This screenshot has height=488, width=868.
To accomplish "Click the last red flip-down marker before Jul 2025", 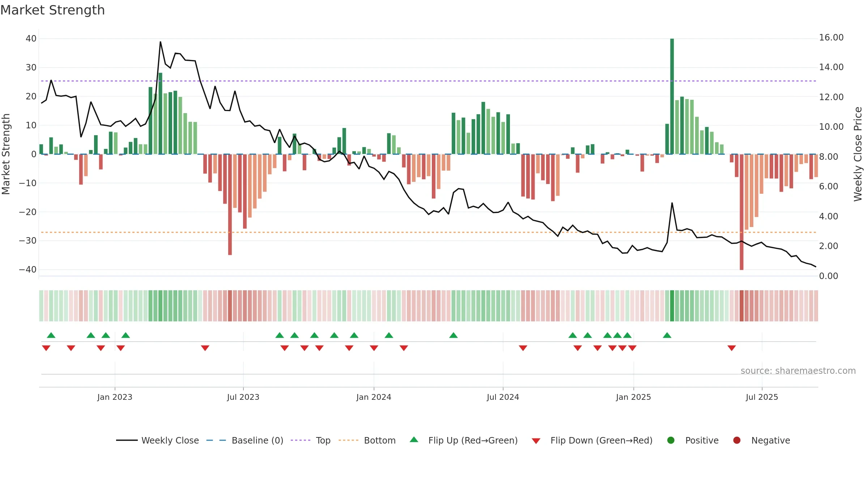I will click(732, 348).
